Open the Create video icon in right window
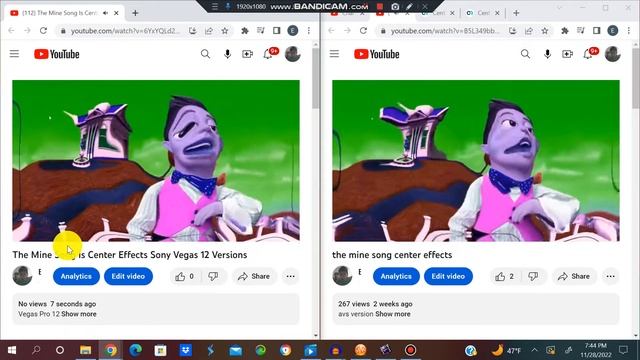Viewport: 640px width, 360px height. click(567, 54)
